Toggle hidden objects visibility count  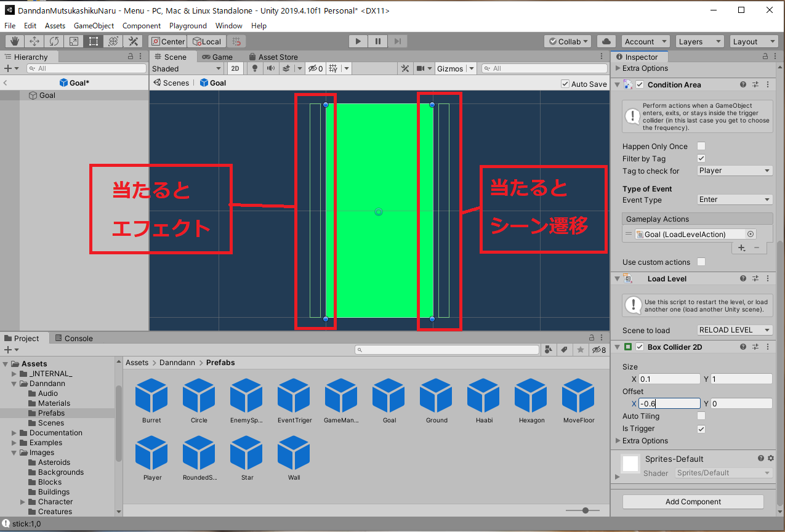316,68
